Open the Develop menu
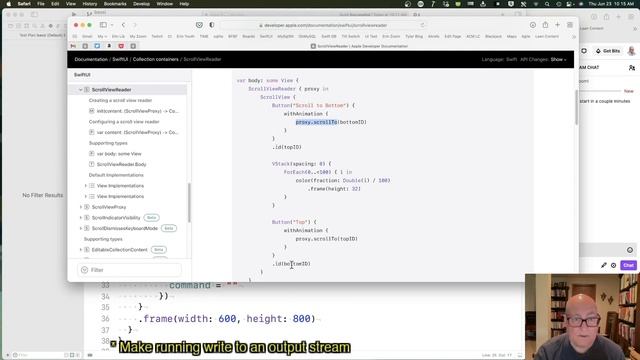This screenshot has height=360, width=640. [x=142, y=4]
